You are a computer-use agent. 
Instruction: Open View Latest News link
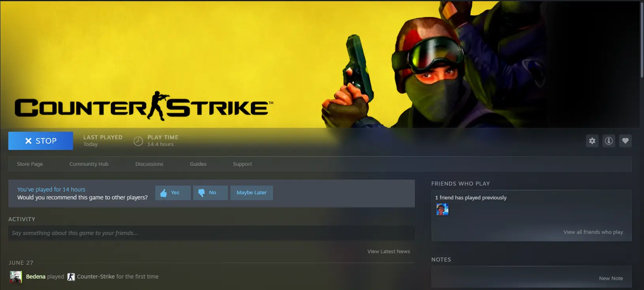[388, 252]
